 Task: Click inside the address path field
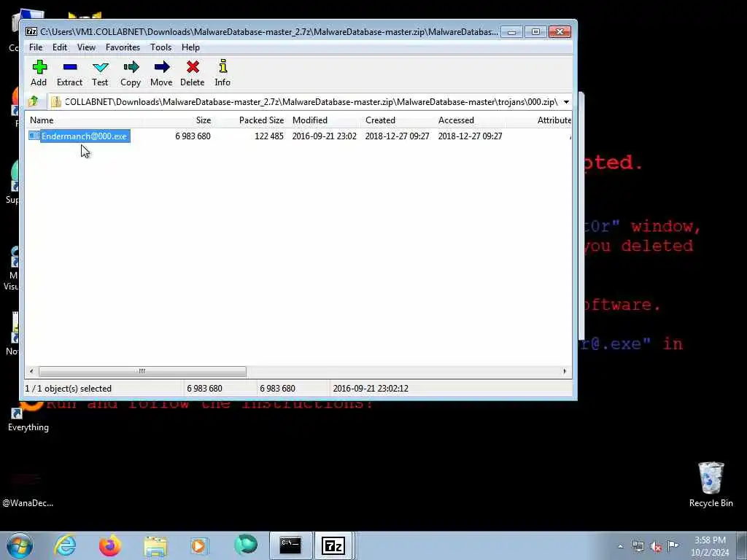[x=305, y=102]
